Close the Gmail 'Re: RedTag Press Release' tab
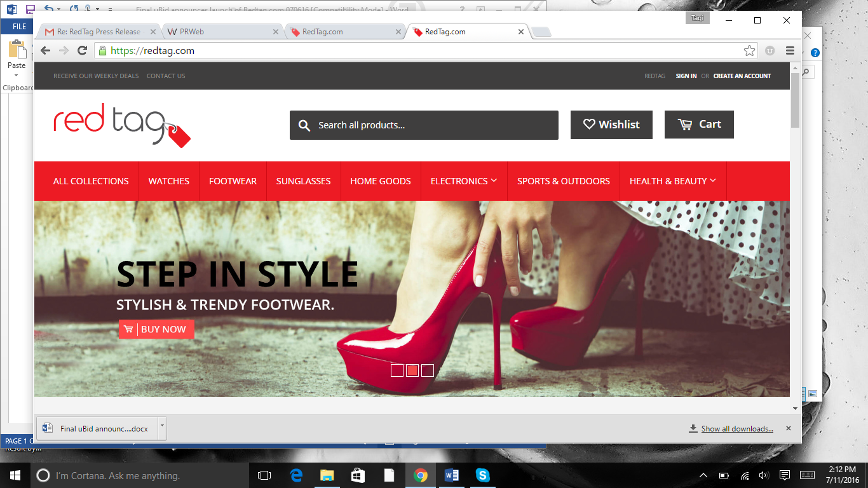The width and height of the screenshot is (868, 488). coord(153,32)
